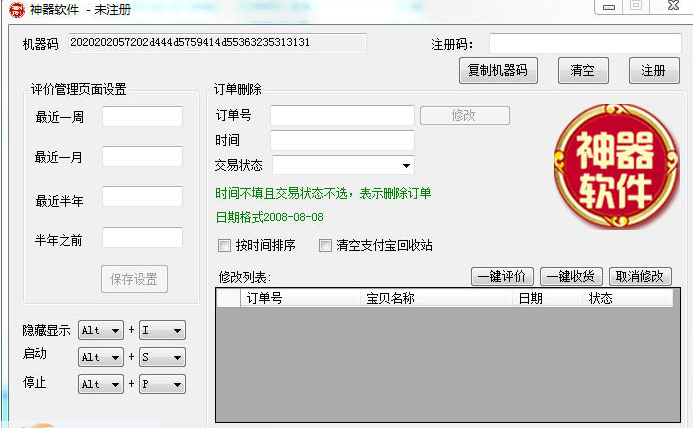Click the 取消修改 button

[640, 277]
